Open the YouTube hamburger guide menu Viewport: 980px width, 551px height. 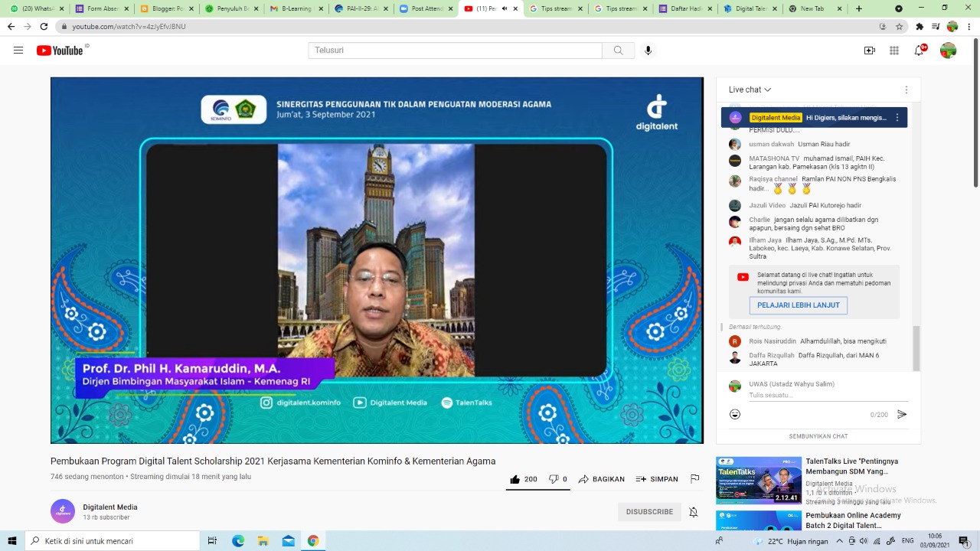(18, 51)
